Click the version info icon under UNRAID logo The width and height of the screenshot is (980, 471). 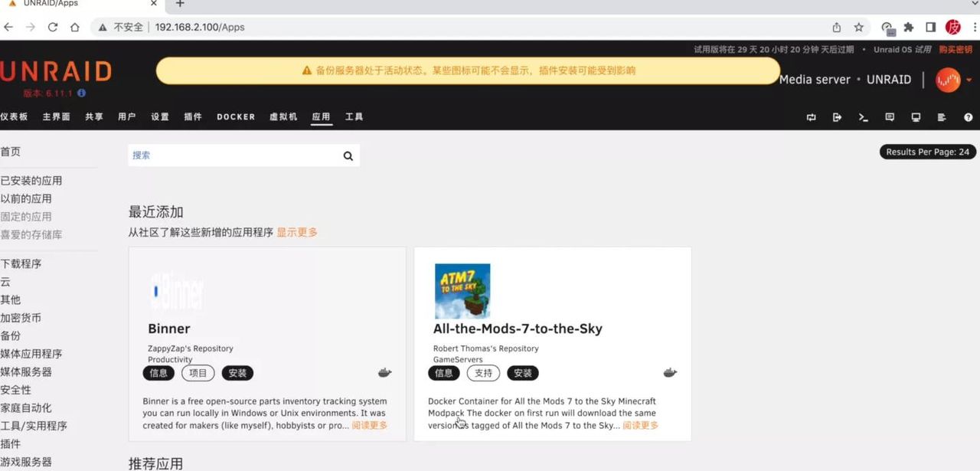[x=81, y=93]
